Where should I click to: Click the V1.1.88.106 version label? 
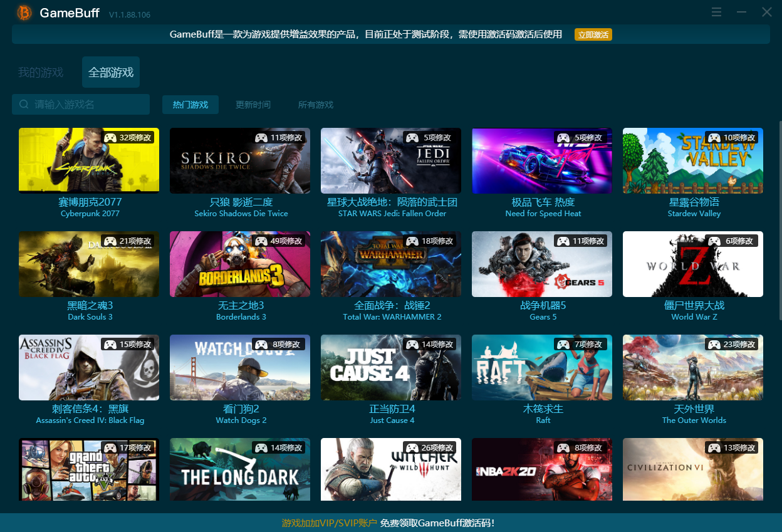click(x=130, y=14)
